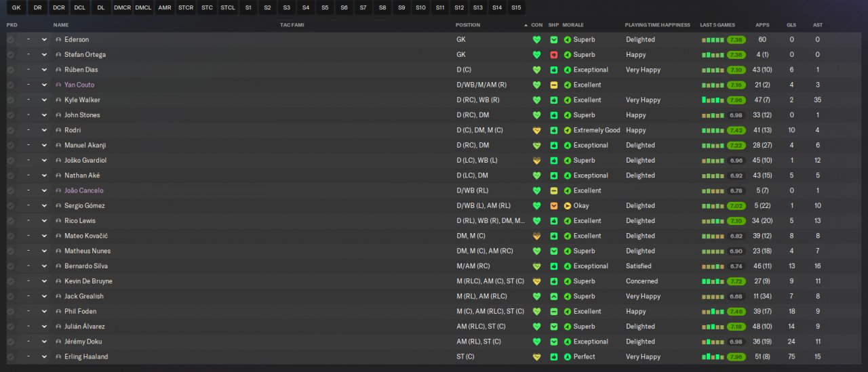
Task: Click Jack Grealish's match sharpness icon
Action: (554, 296)
